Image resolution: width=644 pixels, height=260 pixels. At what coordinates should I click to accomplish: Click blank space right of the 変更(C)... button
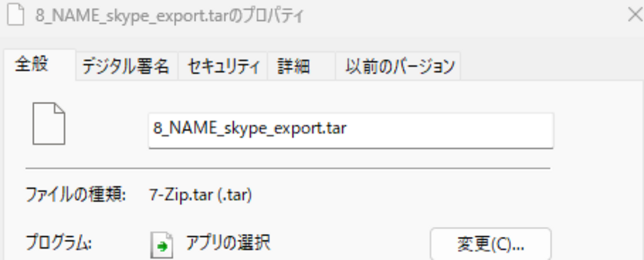click(594, 244)
